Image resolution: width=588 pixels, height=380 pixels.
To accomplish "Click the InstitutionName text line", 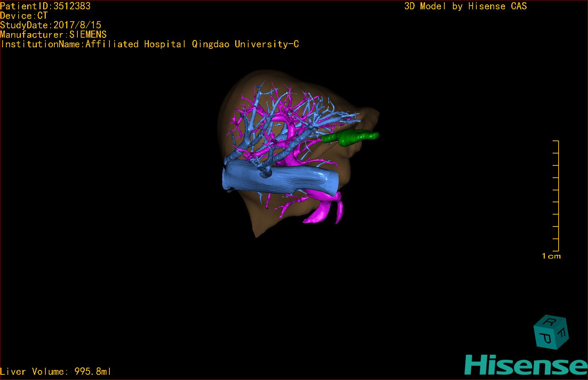I will (x=150, y=44).
